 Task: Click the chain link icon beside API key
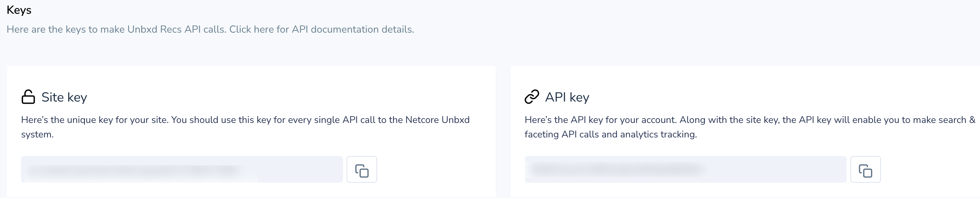[531, 97]
